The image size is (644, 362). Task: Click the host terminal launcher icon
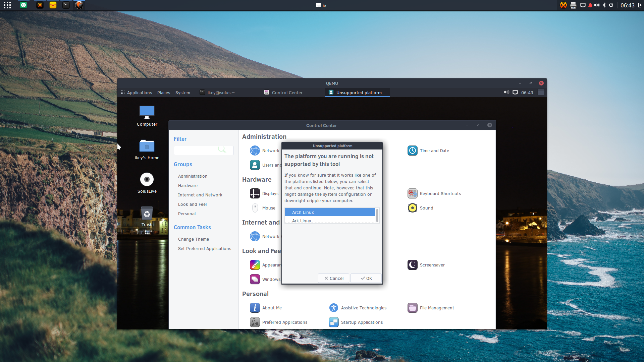(x=66, y=5)
